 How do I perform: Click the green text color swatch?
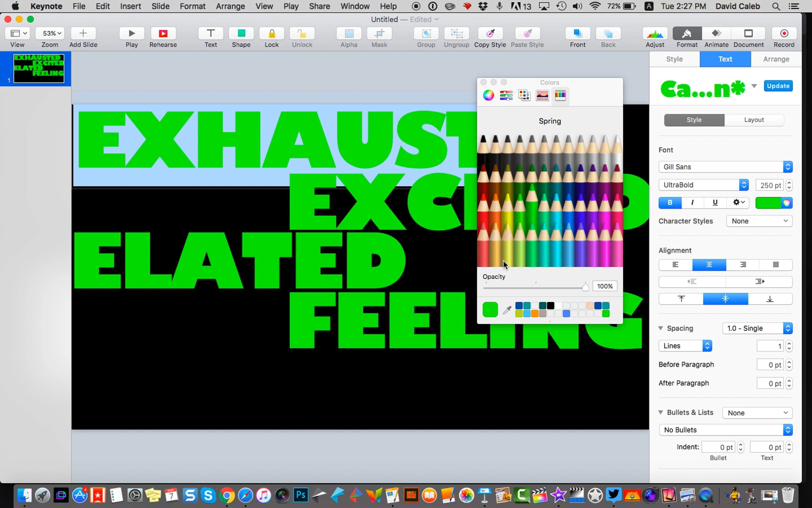click(768, 203)
